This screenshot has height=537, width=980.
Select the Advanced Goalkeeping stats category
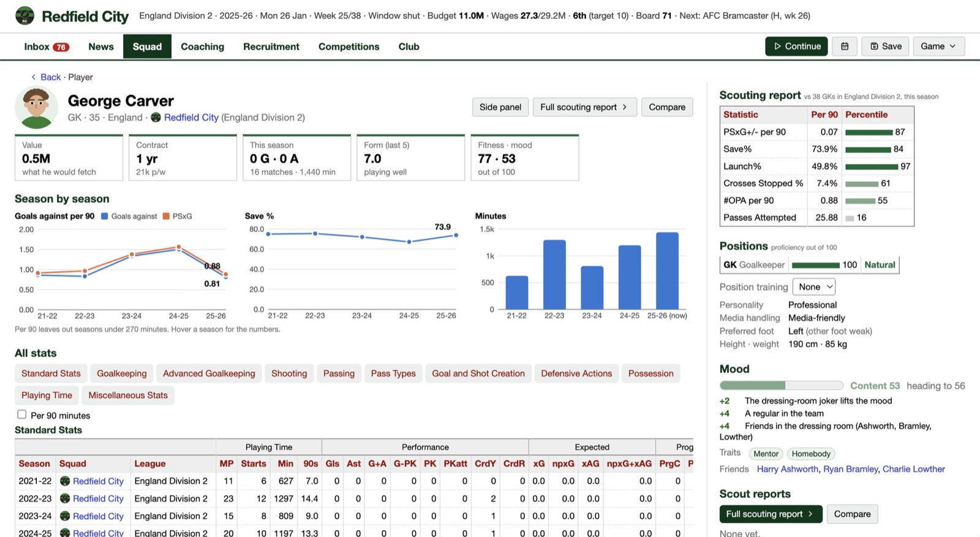pos(209,374)
